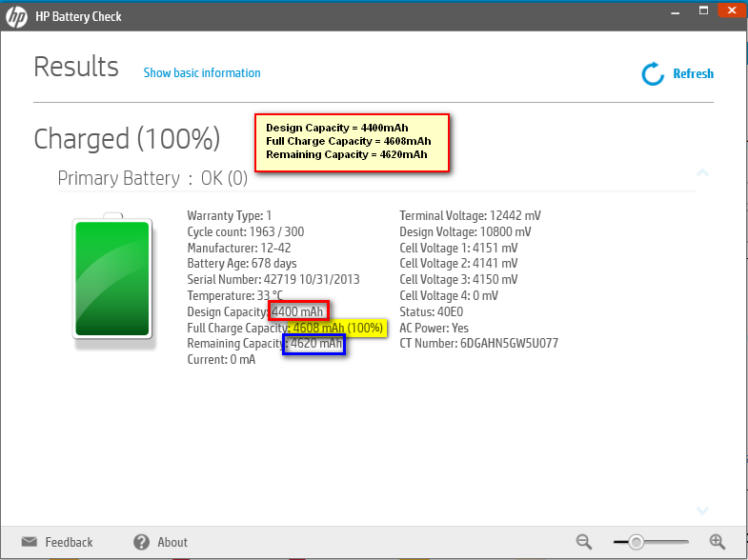
Task: Click 'Manufacturer: 12-42' text
Action: [x=239, y=249]
